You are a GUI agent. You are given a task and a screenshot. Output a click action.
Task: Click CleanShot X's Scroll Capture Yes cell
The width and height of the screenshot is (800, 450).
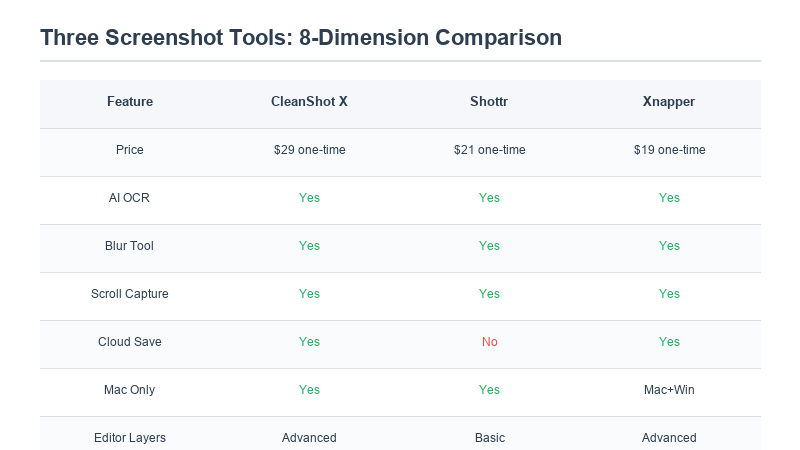[309, 293]
